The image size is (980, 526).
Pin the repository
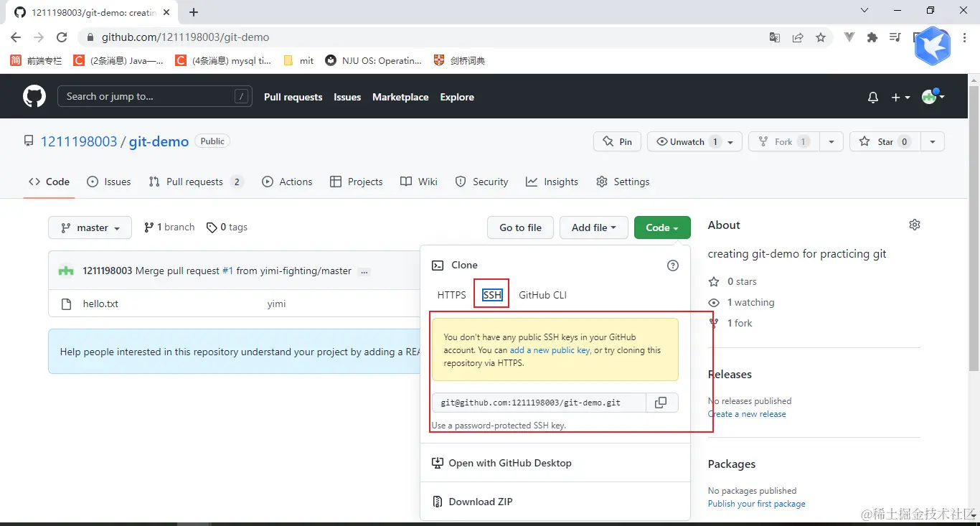(x=617, y=141)
